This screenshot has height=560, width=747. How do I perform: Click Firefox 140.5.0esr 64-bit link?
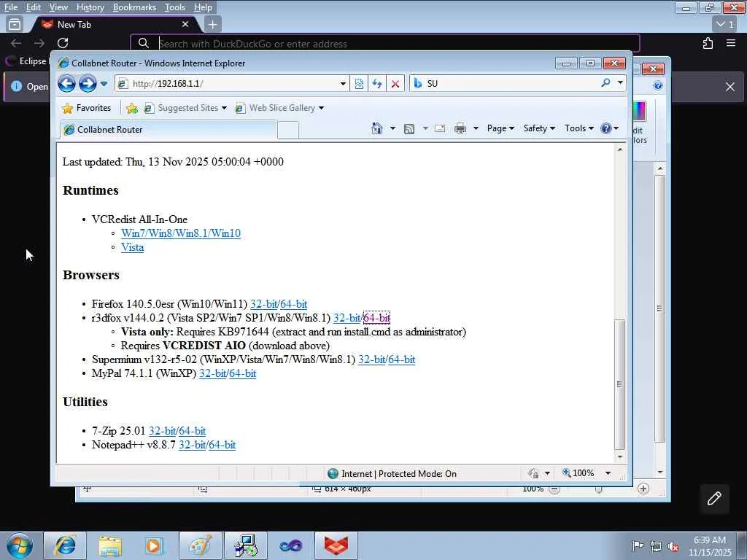pyautogui.click(x=293, y=304)
